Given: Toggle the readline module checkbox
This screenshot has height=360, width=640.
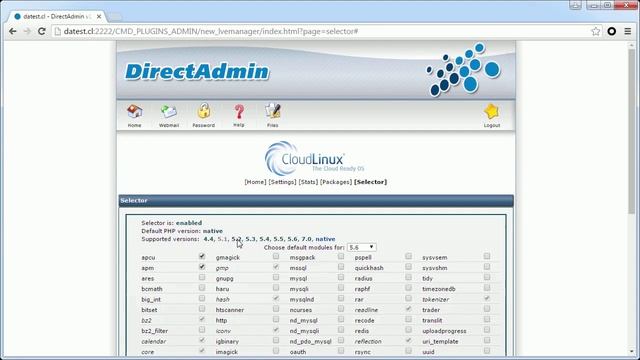Looking at the screenshot, I should (x=408, y=309).
